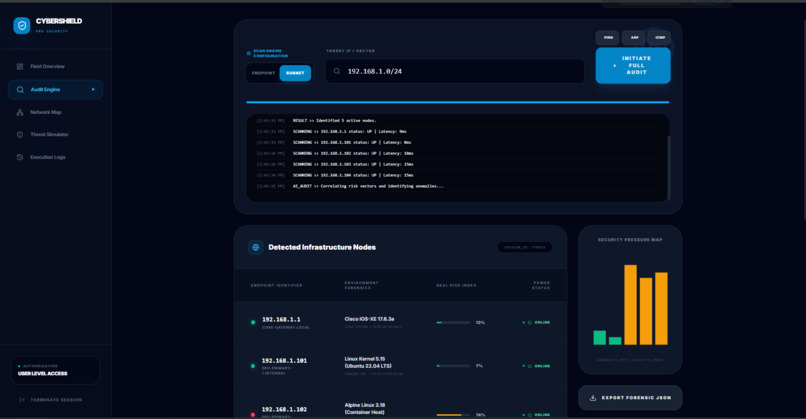
Task: Open Audit Engine in the sidebar
Action: (56, 89)
